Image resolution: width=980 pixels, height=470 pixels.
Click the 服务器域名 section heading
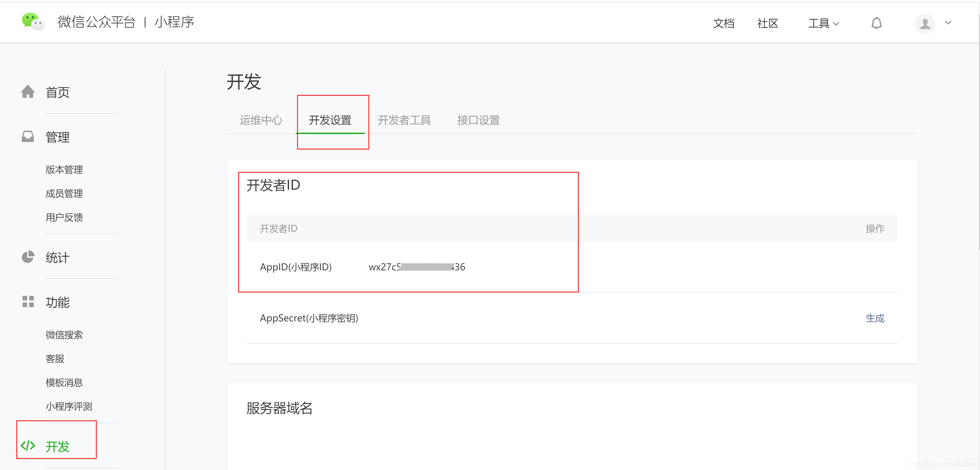(x=279, y=408)
